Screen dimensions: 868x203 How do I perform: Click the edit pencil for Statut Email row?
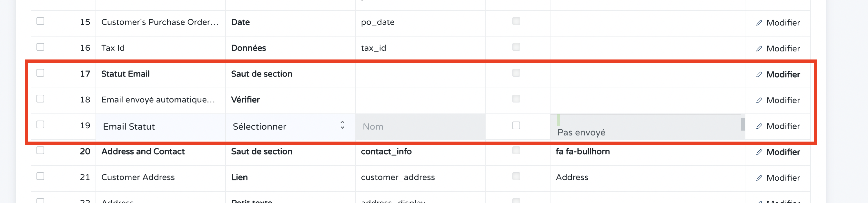pyautogui.click(x=759, y=75)
